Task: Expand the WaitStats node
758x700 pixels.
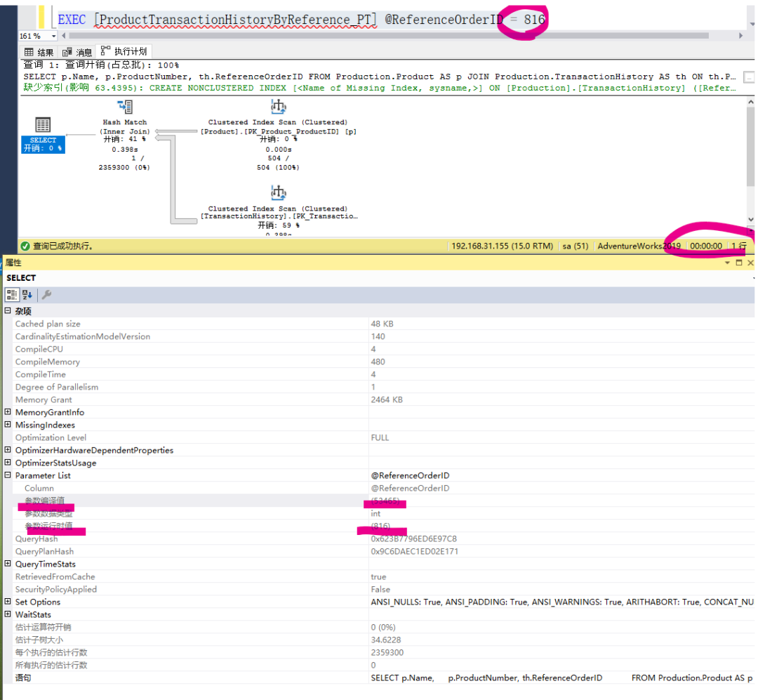Action: (x=8, y=614)
